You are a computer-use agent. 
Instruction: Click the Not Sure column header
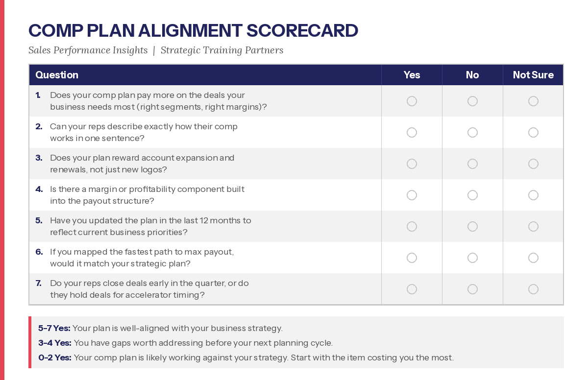[533, 75]
